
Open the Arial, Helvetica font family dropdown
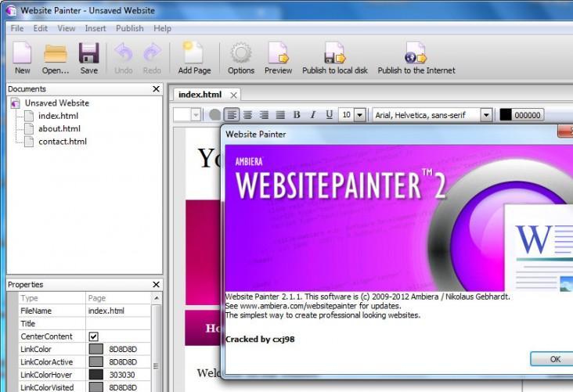click(x=485, y=115)
